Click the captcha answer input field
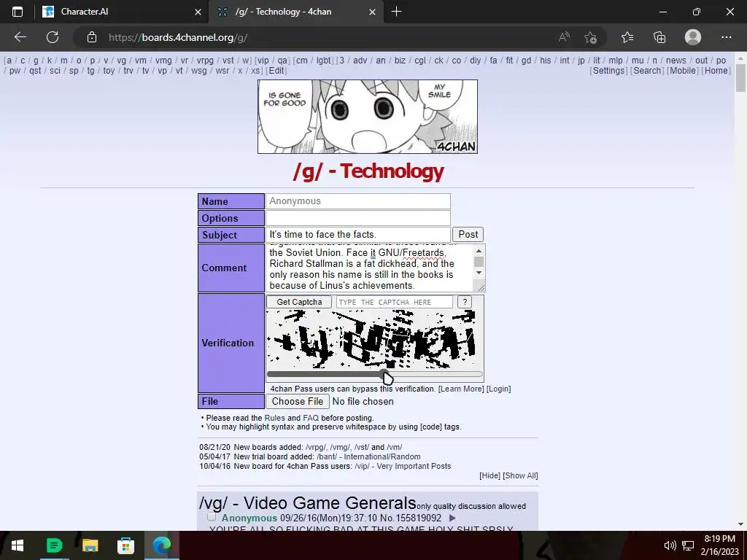747x560 pixels. [395, 302]
